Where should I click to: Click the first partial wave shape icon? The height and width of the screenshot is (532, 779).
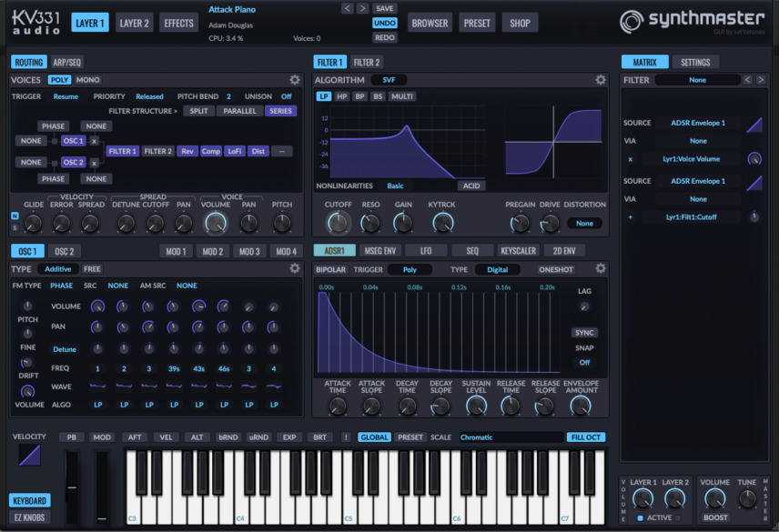pos(98,386)
